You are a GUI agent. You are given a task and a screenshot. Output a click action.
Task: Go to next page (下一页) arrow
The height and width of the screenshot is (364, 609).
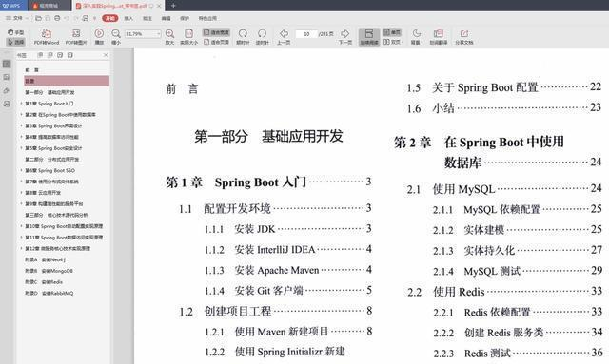pos(344,37)
